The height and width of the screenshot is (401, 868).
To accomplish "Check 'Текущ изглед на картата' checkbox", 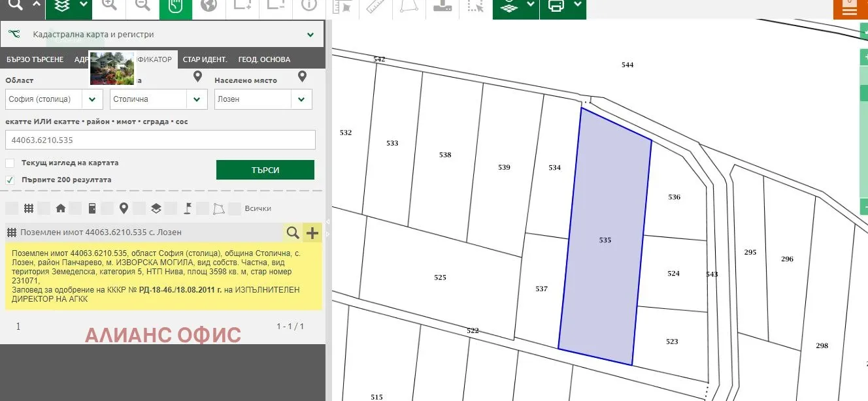I will [10, 163].
